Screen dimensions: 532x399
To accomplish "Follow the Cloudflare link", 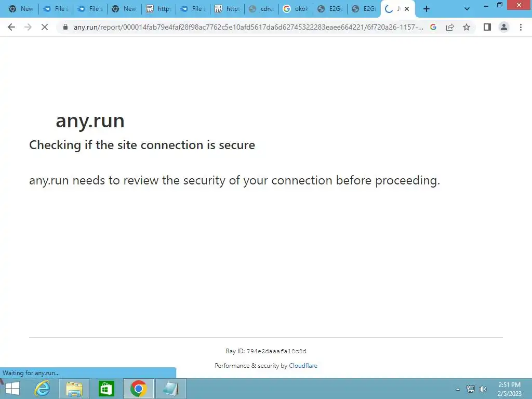I will pos(303,366).
